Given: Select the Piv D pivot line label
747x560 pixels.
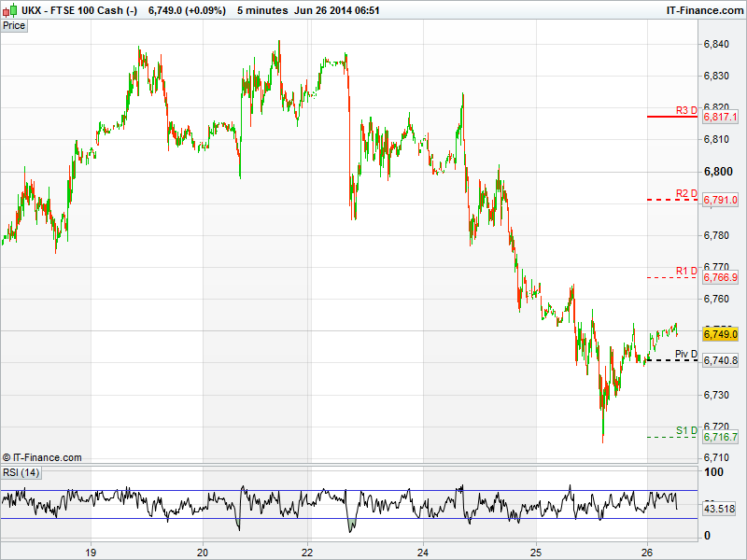Looking at the screenshot, I should pyautogui.click(x=686, y=354).
